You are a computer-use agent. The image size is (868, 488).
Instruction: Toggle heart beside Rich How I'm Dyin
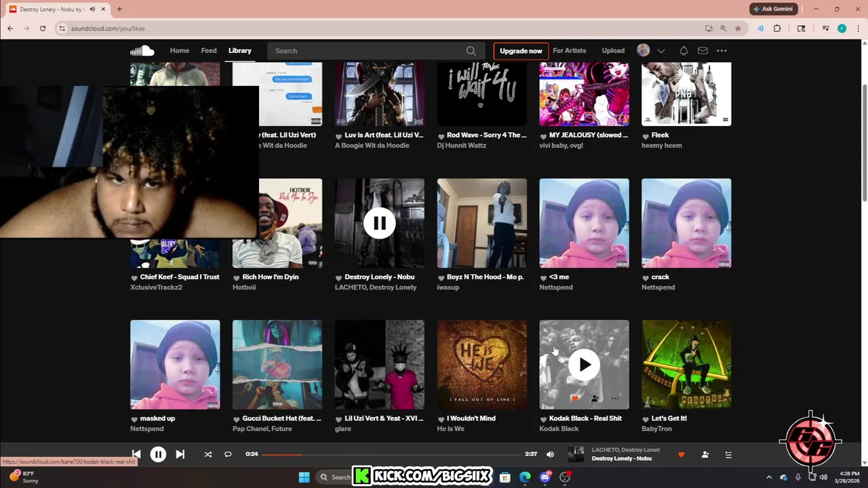pyautogui.click(x=237, y=277)
